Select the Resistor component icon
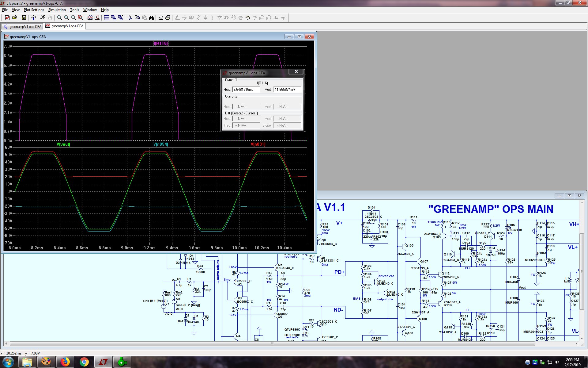Viewport: 588px width, 368px height. point(198,18)
